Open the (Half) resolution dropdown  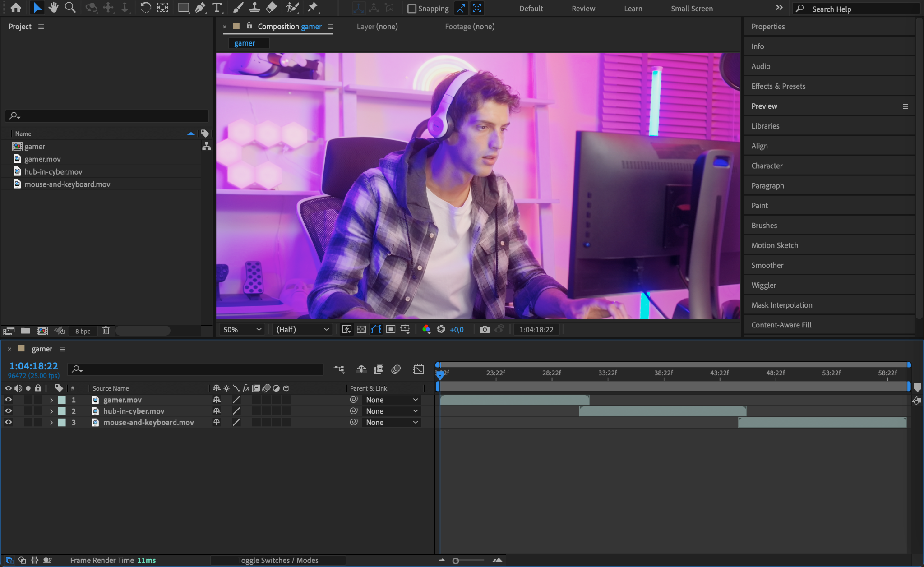[302, 330]
